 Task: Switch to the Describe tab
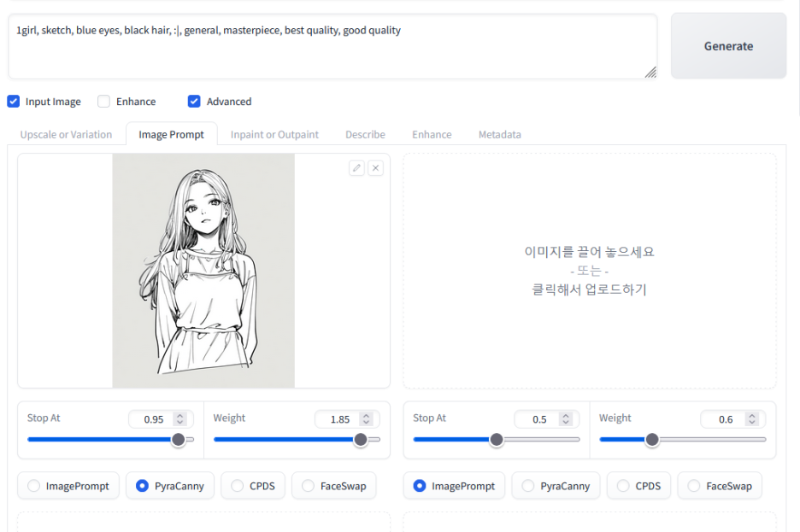coord(365,135)
